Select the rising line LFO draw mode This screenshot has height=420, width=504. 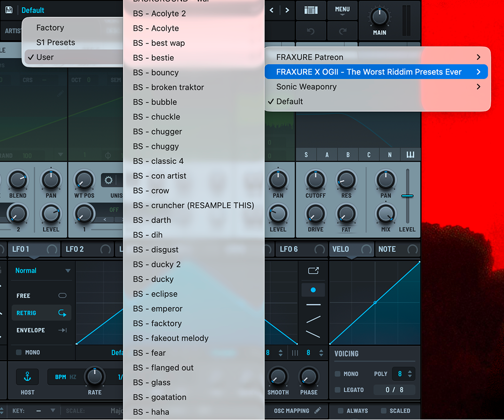[313, 319]
